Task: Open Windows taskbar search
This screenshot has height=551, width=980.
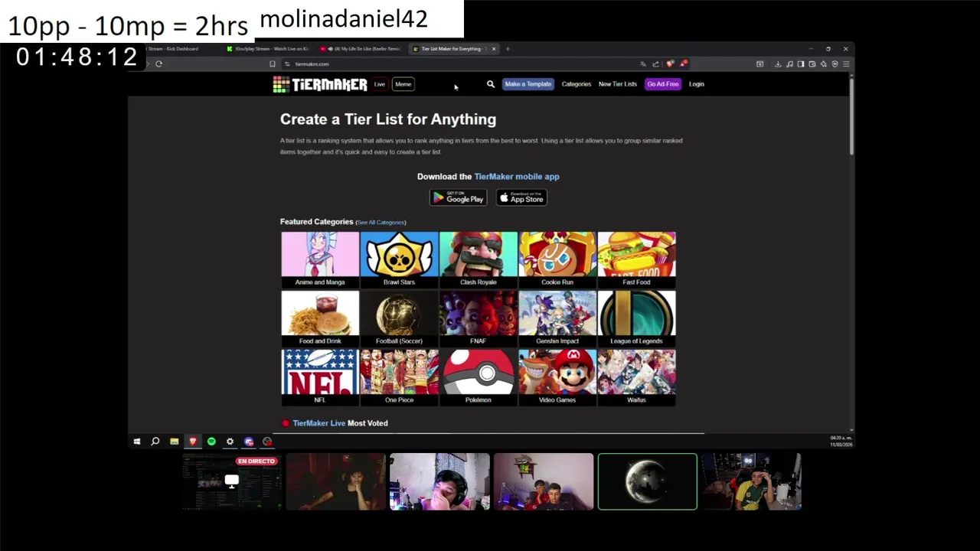Action: 155,441
